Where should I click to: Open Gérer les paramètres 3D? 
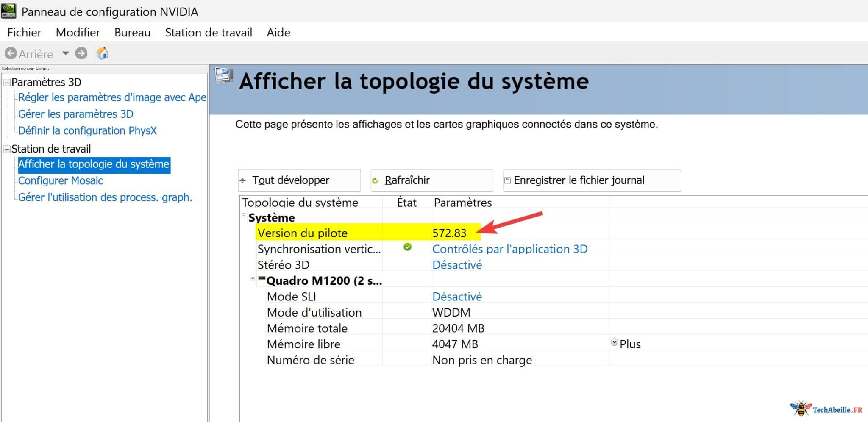76,114
